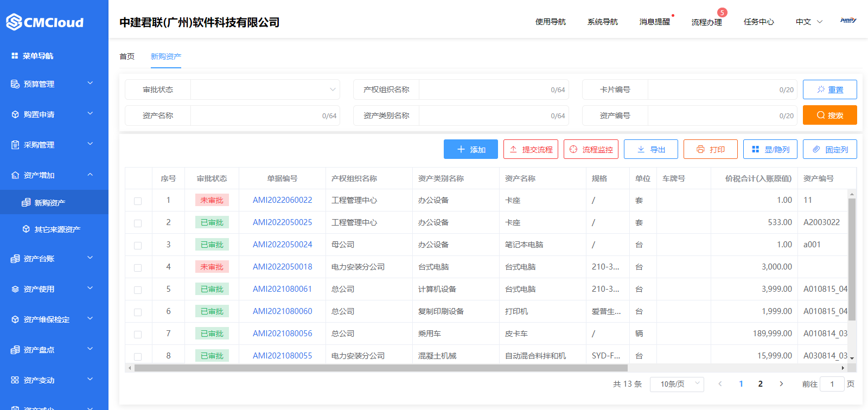
Task: Open the 菜单导航 grid icon
Action: [x=15, y=56]
